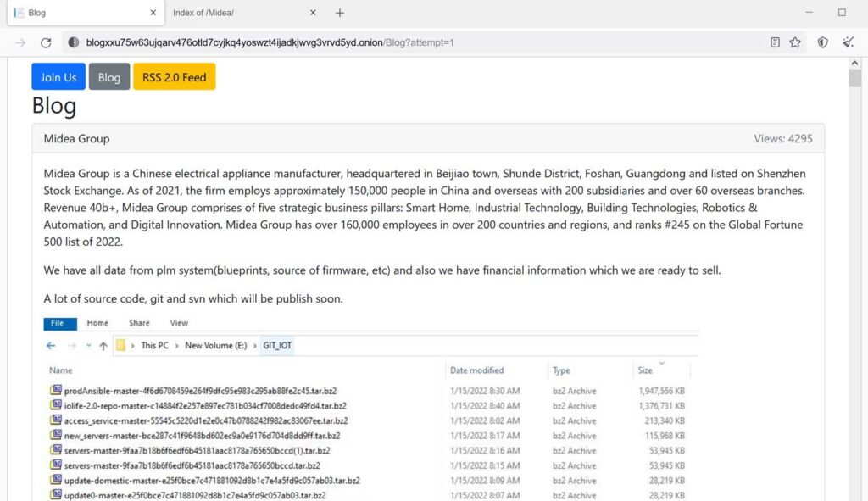Screen dimensions: 868x501
Task: Maximize the browser window
Action: pos(842,12)
